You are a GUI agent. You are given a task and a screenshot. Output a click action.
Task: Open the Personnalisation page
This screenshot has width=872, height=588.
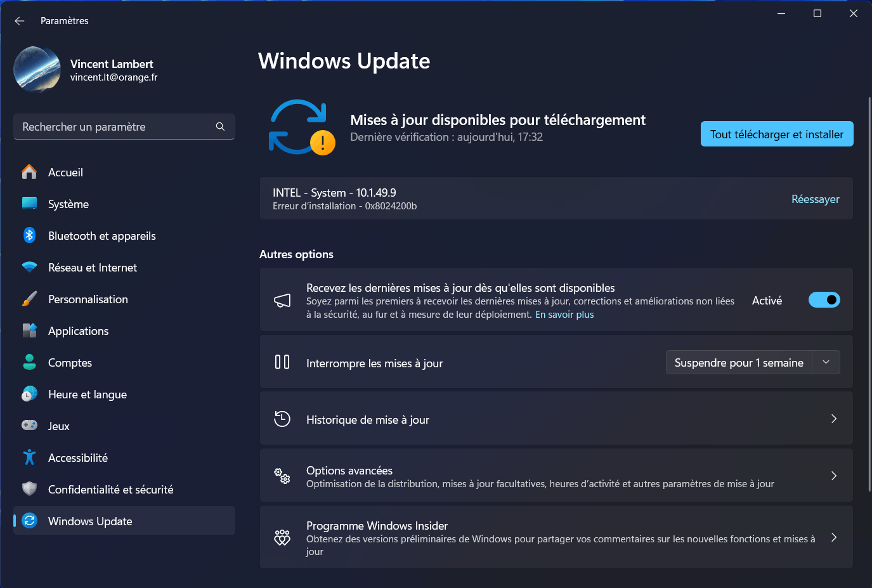(124, 299)
